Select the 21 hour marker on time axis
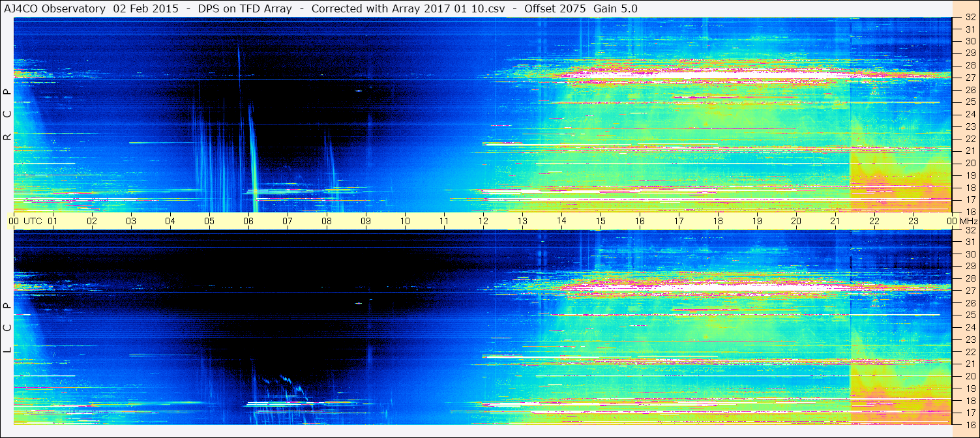 click(x=835, y=221)
